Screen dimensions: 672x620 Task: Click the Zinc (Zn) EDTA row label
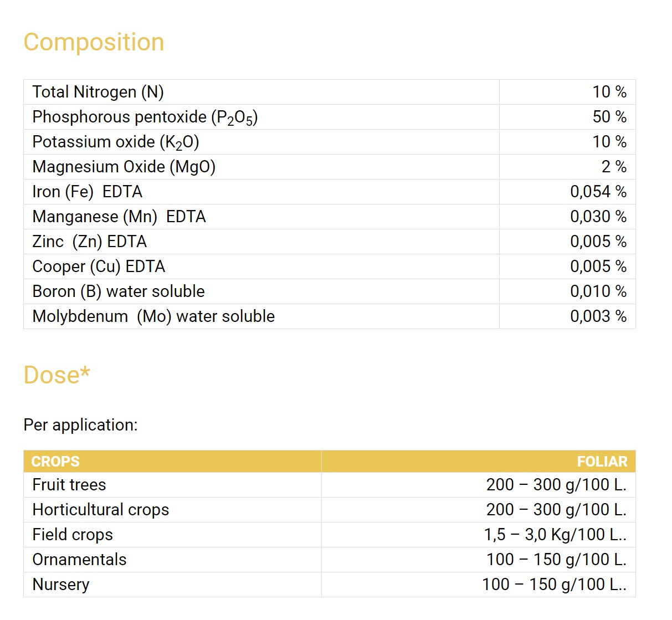point(89,242)
